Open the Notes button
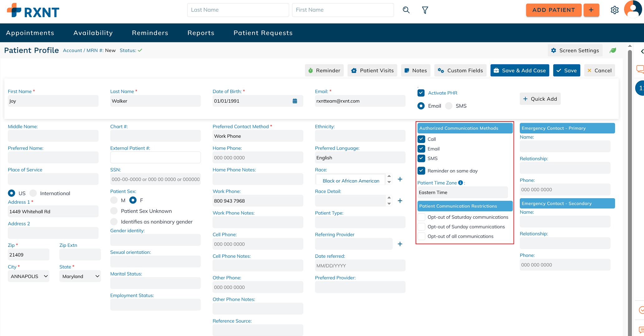Image resolution: width=644 pixels, height=336 pixels. tap(416, 70)
